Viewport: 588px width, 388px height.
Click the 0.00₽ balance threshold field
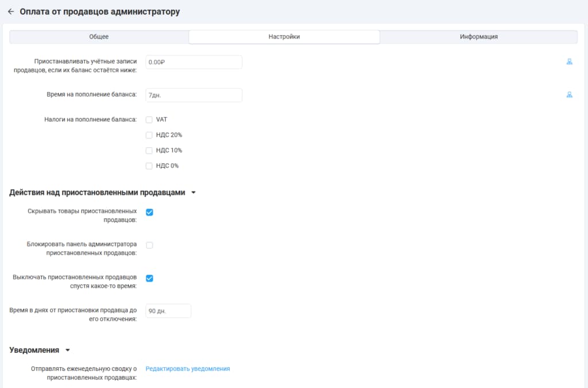pyautogui.click(x=194, y=62)
